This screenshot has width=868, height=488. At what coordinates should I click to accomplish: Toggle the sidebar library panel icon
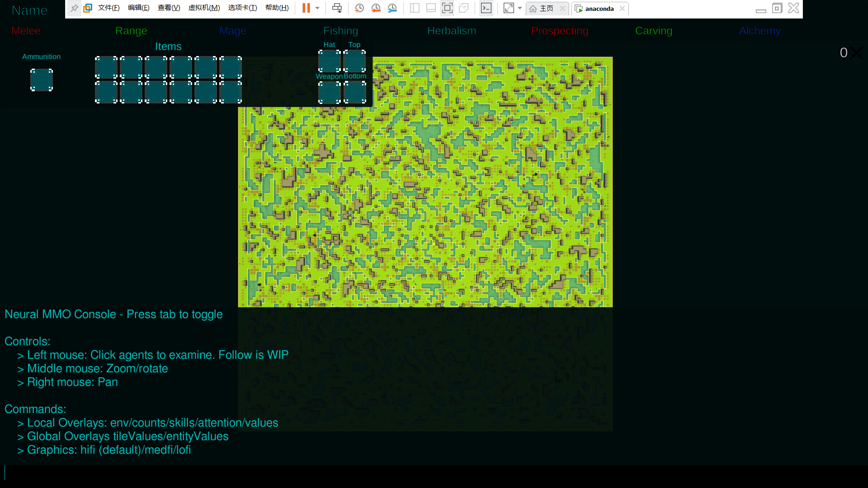click(x=415, y=8)
